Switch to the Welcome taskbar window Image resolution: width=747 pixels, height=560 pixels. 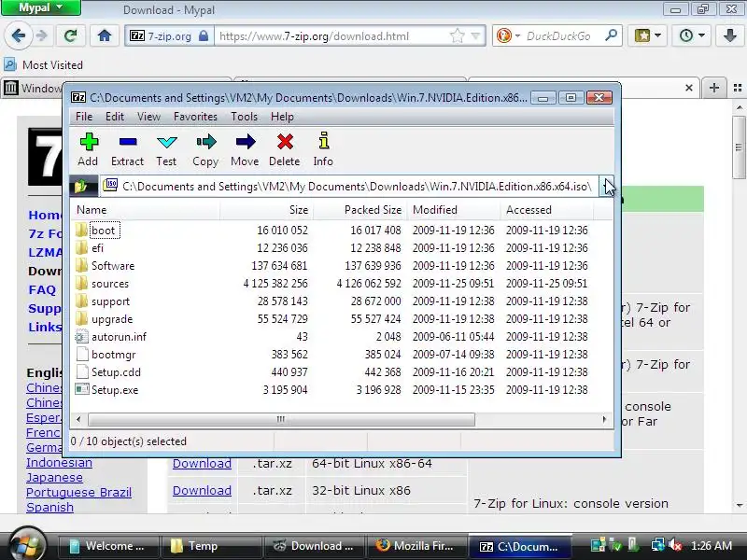click(108, 546)
